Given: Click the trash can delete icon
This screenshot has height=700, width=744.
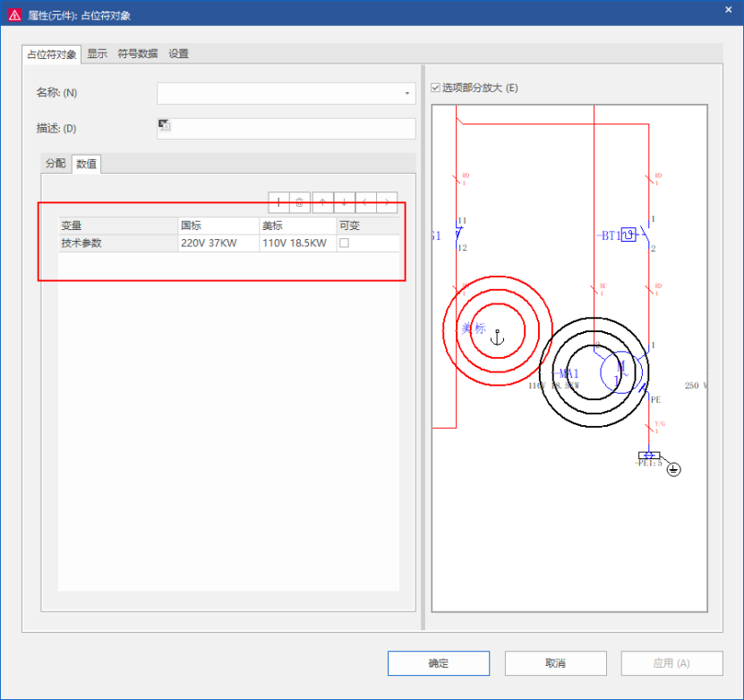Looking at the screenshot, I should click(299, 202).
